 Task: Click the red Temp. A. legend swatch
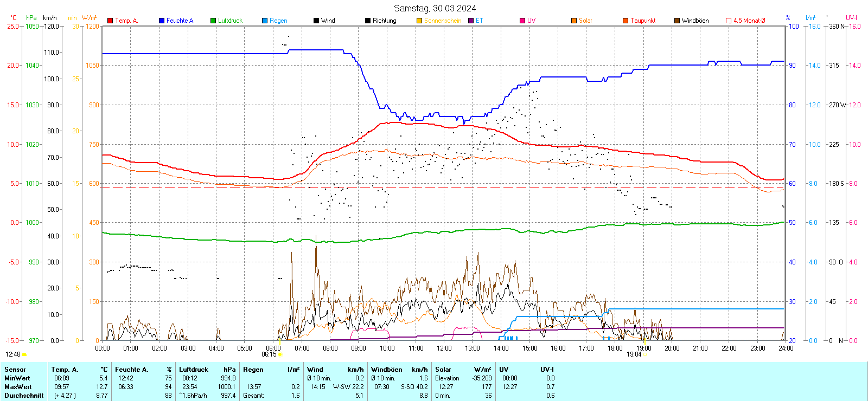point(110,21)
